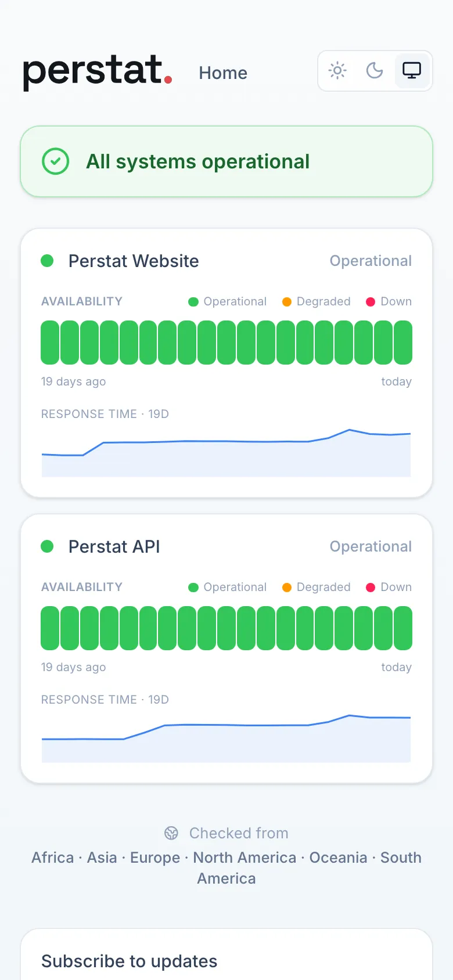Switch to dark theme moon icon
This screenshot has height=980, width=453.
click(375, 71)
